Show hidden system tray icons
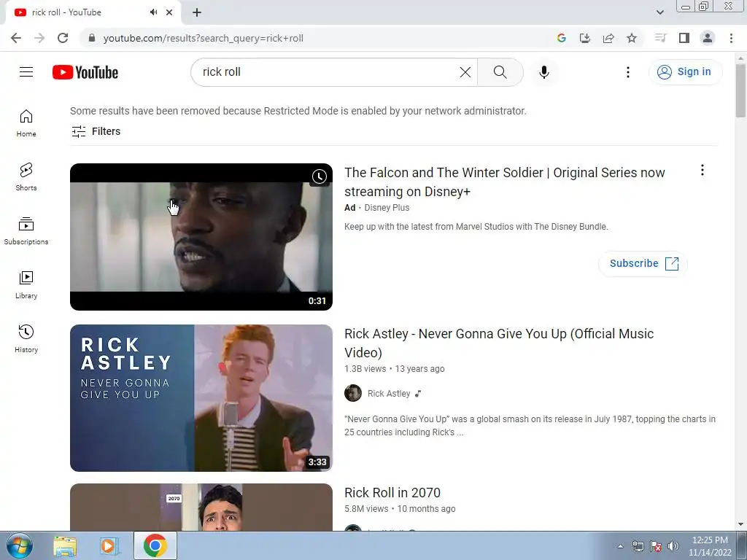Image resolution: width=747 pixels, height=560 pixels. click(x=620, y=546)
